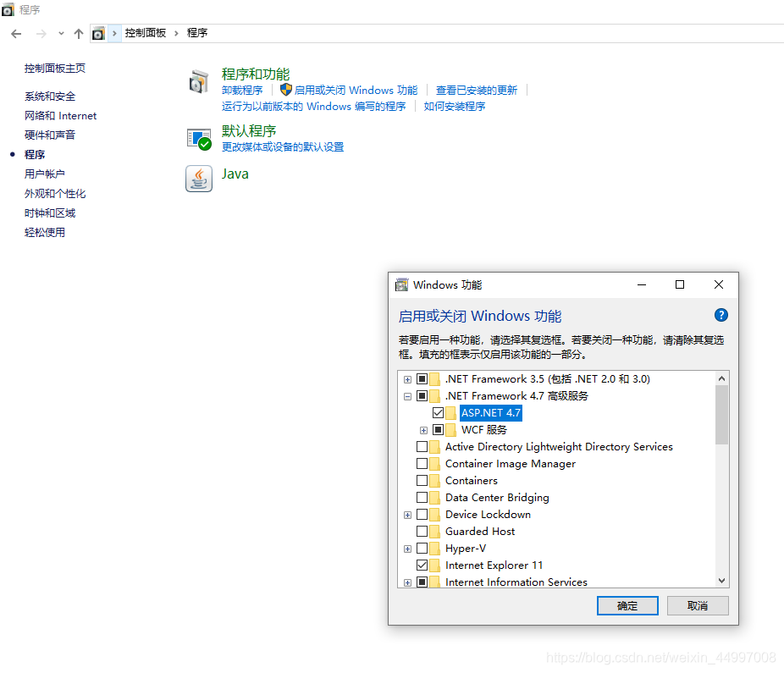
Task: Enable the Containers feature checkbox
Action: tap(422, 481)
